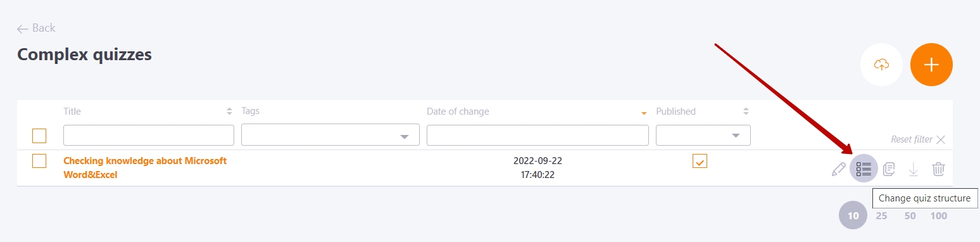Add a new quiz with the orange plus button
980x242 pixels.
[x=931, y=65]
